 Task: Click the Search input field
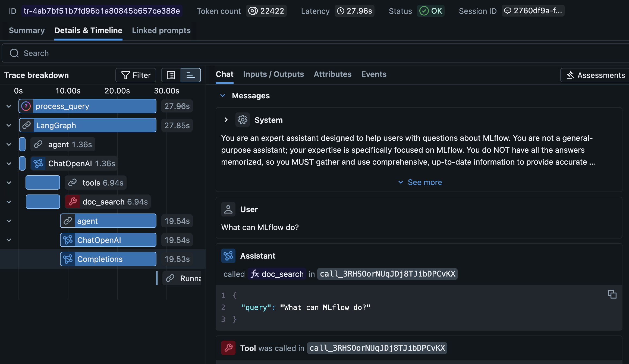coord(109,53)
